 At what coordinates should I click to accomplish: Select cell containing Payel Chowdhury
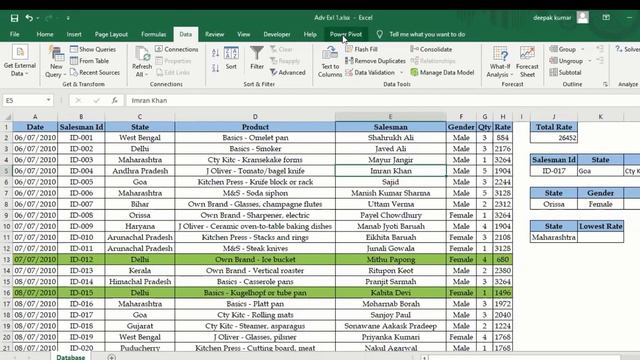tap(391, 216)
